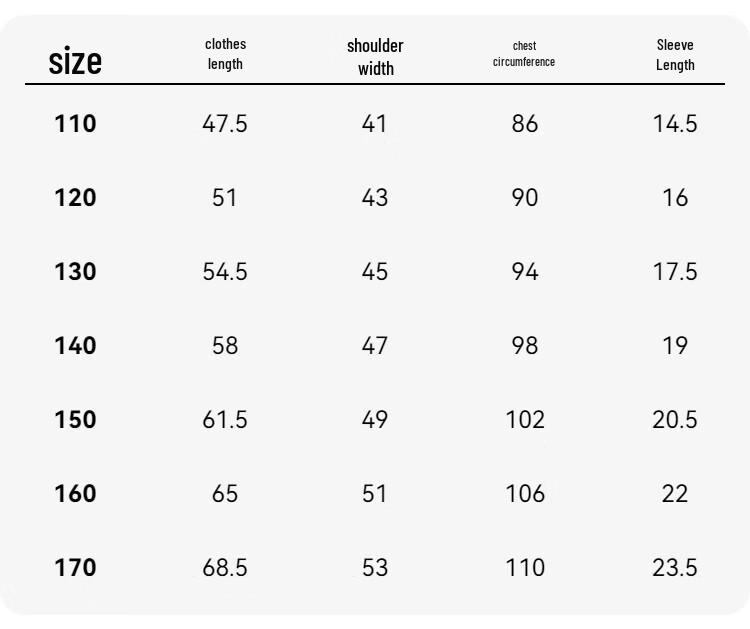Image resolution: width=750 pixels, height=629 pixels.
Task: Click sleeve length value 19
Action: pos(675,345)
